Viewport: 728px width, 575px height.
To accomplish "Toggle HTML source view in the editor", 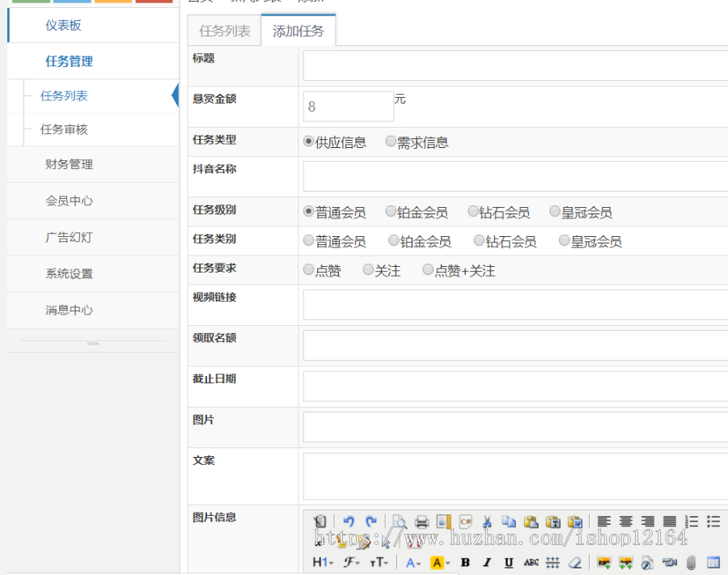I will point(320,522).
